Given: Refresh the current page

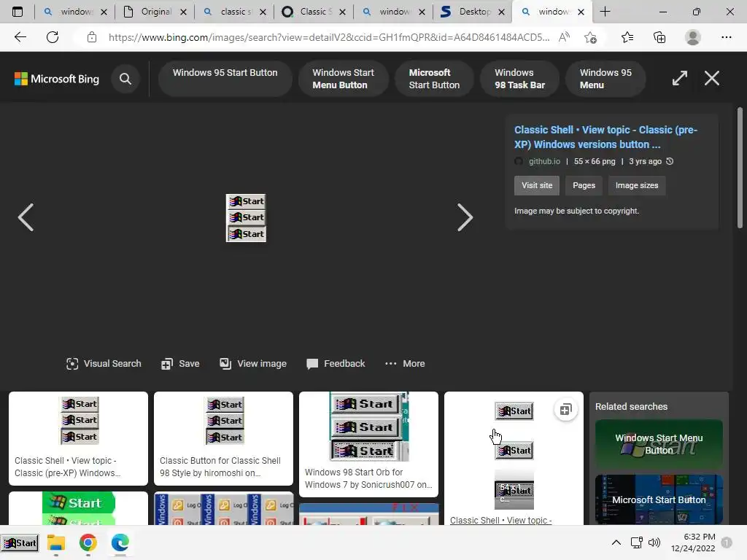Looking at the screenshot, I should pyautogui.click(x=53, y=37).
